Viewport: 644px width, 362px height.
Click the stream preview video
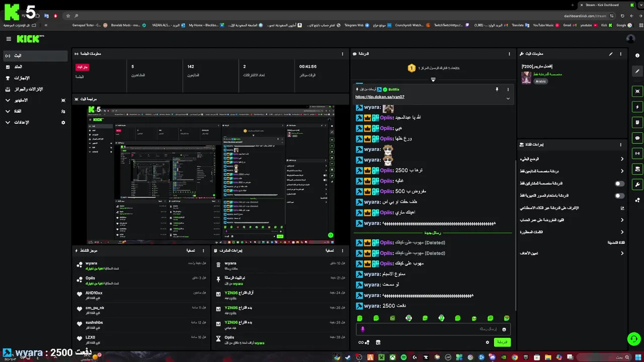click(211, 174)
